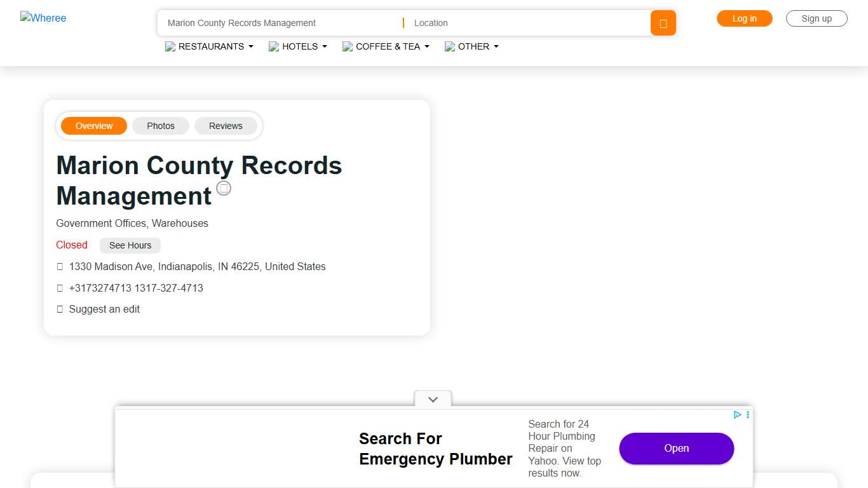Click the location pin icon beside the address

(59, 266)
